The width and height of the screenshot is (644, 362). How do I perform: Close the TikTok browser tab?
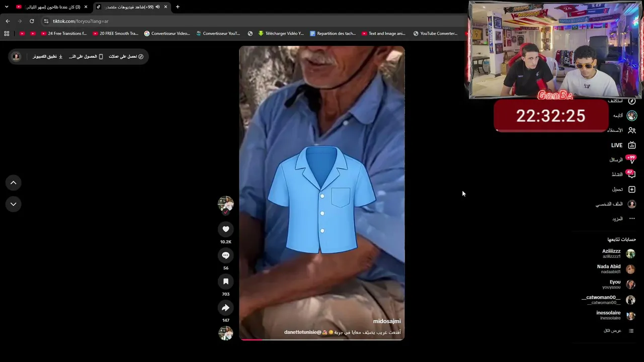tap(166, 7)
